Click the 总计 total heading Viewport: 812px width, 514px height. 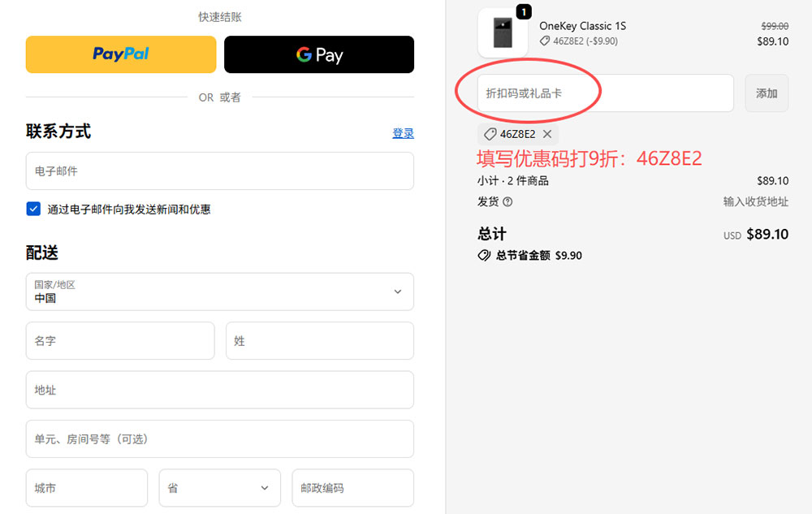[x=492, y=234]
